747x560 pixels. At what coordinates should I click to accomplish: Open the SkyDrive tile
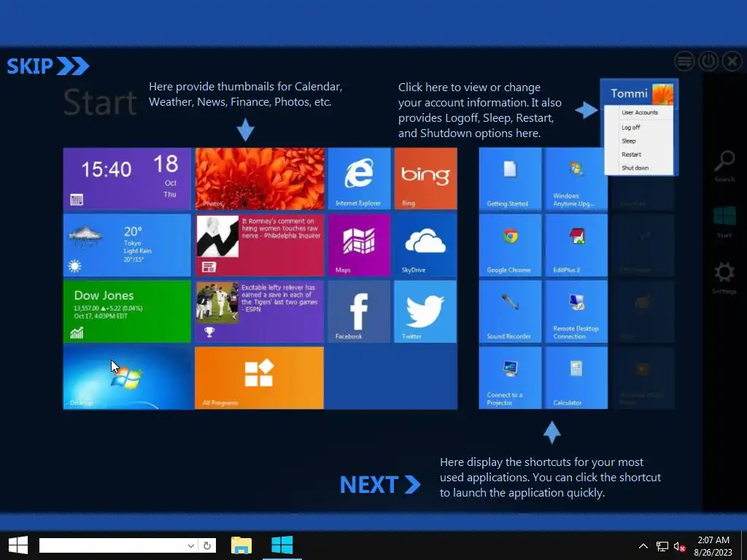click(425, 245)
